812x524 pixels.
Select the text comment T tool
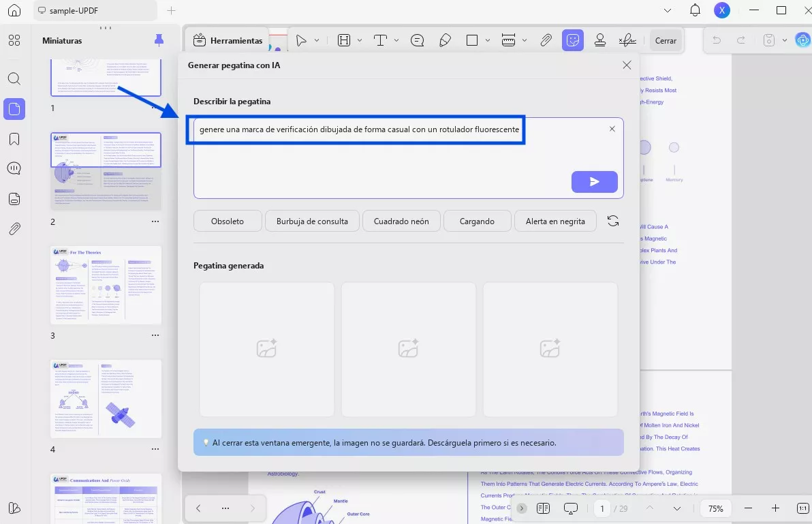(380, 40)
